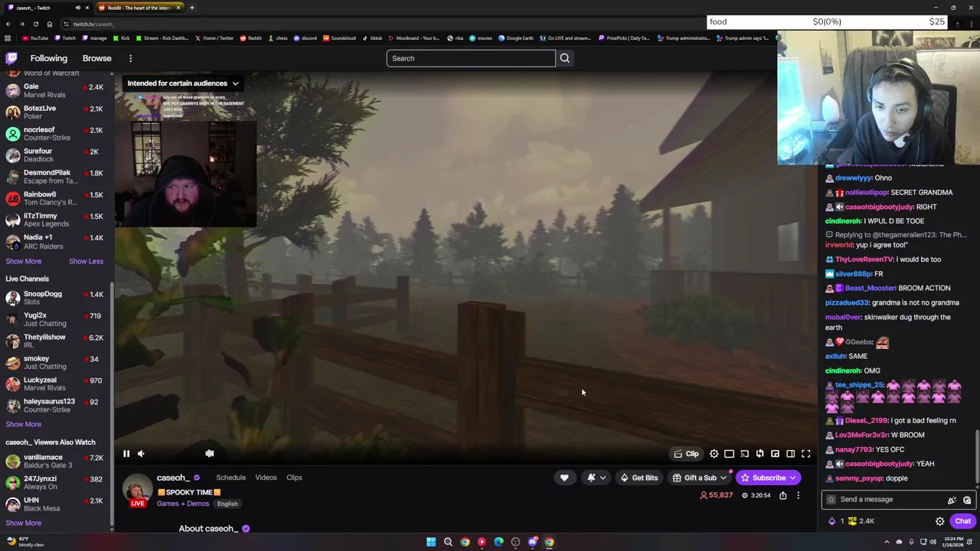
Task: Click the Get Bits button
Action: pyautogui.click(x=639, y=478)
